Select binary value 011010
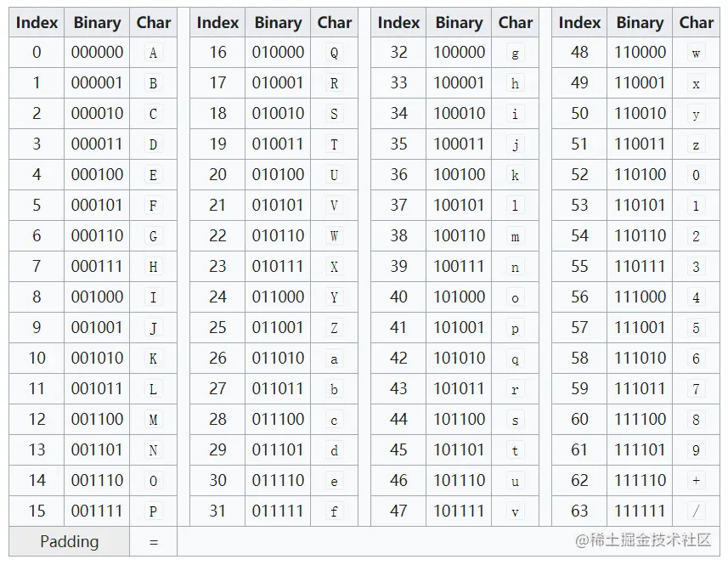The height and width of the screenshot is (565, 728). [278, 359]
